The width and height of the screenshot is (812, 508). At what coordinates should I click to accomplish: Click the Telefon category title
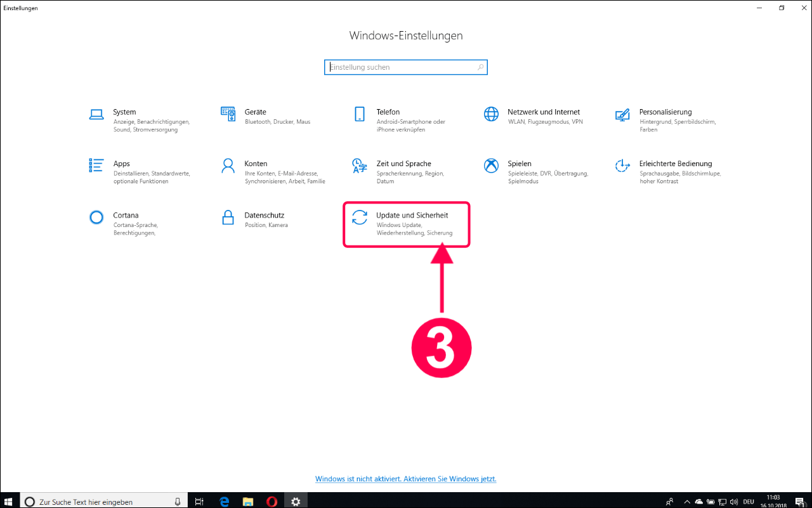[x=388, y=112]
